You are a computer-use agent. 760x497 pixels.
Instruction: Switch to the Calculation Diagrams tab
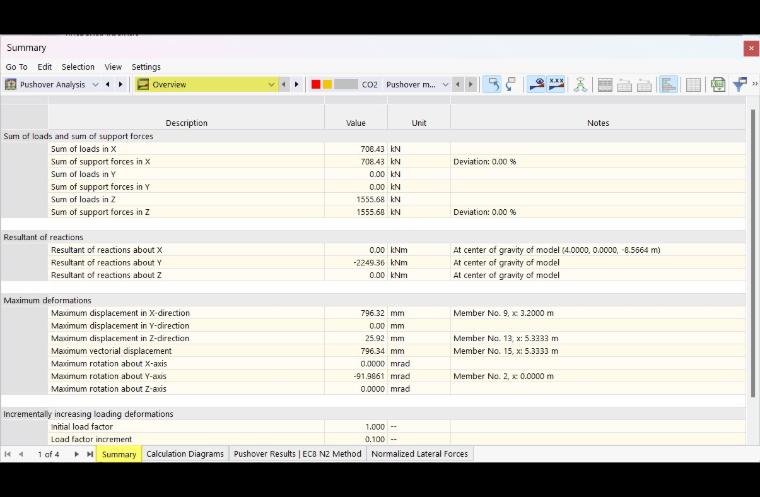[185, 454]
